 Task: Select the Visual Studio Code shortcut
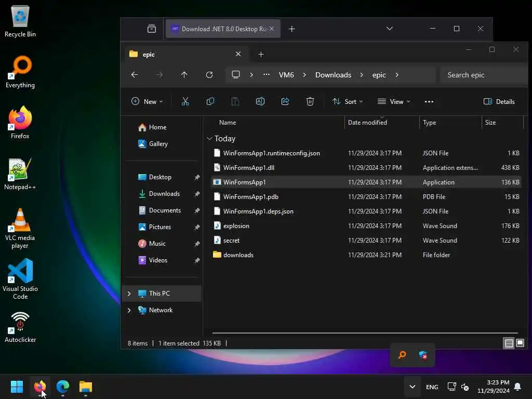point(20,279)
